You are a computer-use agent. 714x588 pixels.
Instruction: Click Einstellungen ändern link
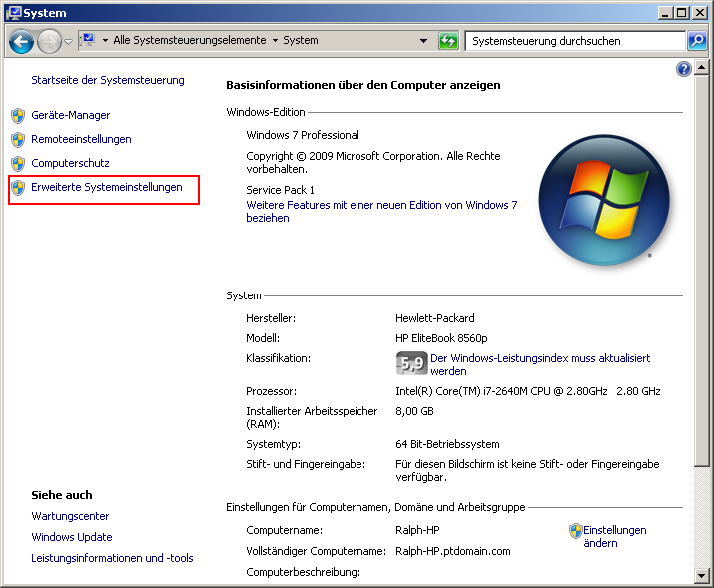[615, 536]
